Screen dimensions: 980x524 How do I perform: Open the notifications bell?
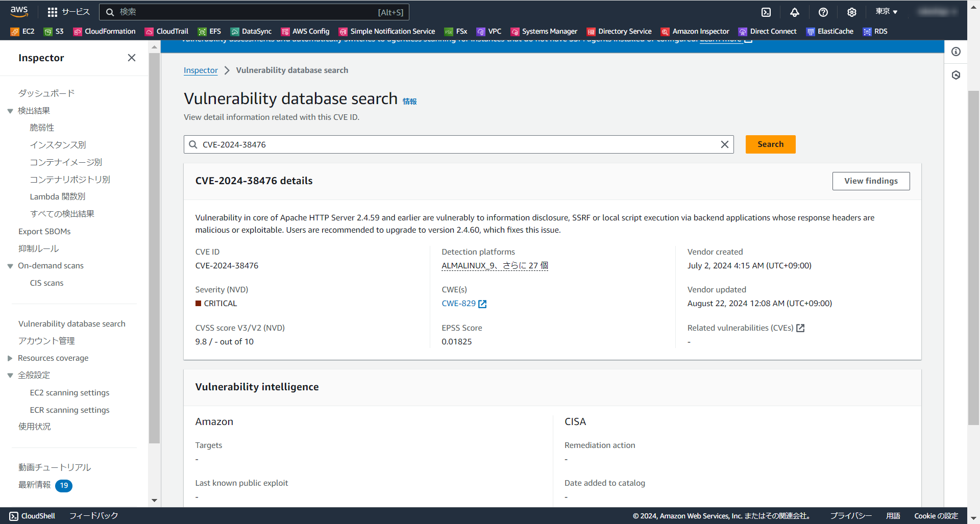795,12
